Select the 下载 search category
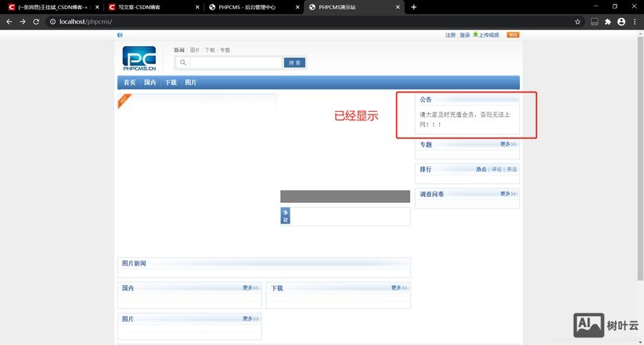 tap(210, 50)
